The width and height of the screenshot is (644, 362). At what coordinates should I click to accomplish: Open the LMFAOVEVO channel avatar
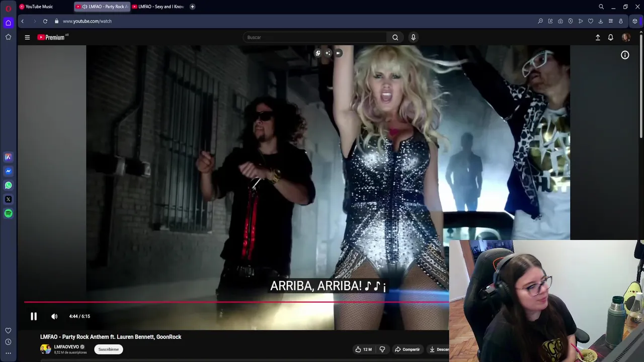[46, 349]
